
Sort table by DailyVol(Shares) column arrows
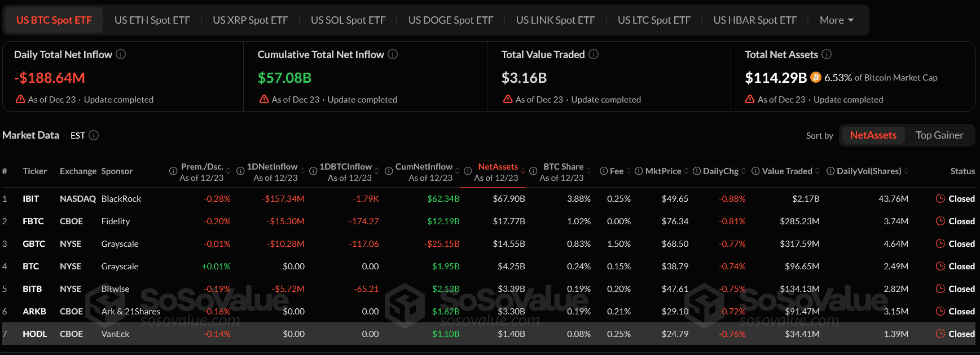point(906,171)
